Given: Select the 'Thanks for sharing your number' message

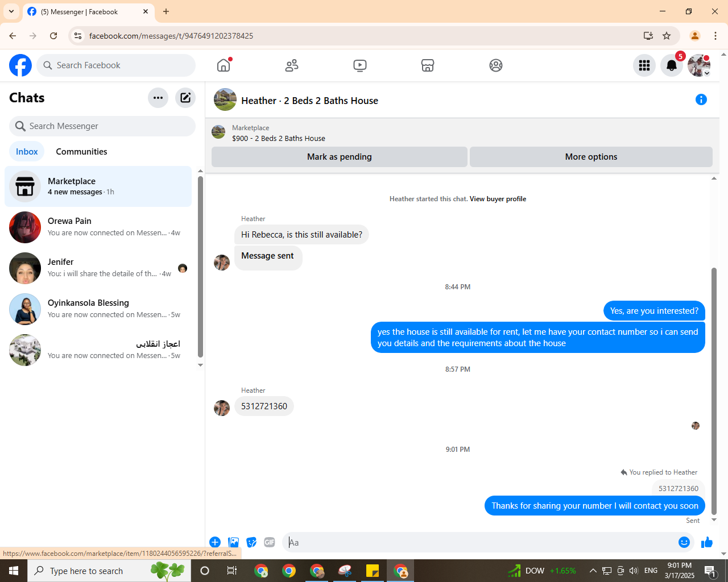Looking at the screenshot, I should tap(595, 506).
